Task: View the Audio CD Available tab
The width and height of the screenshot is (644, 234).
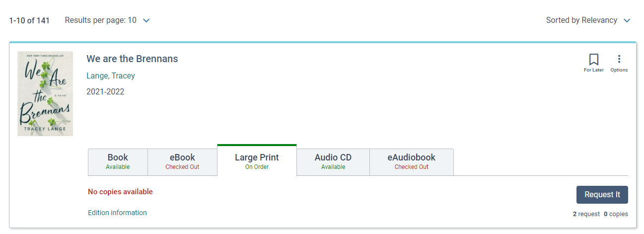Action: click(333, 162)
